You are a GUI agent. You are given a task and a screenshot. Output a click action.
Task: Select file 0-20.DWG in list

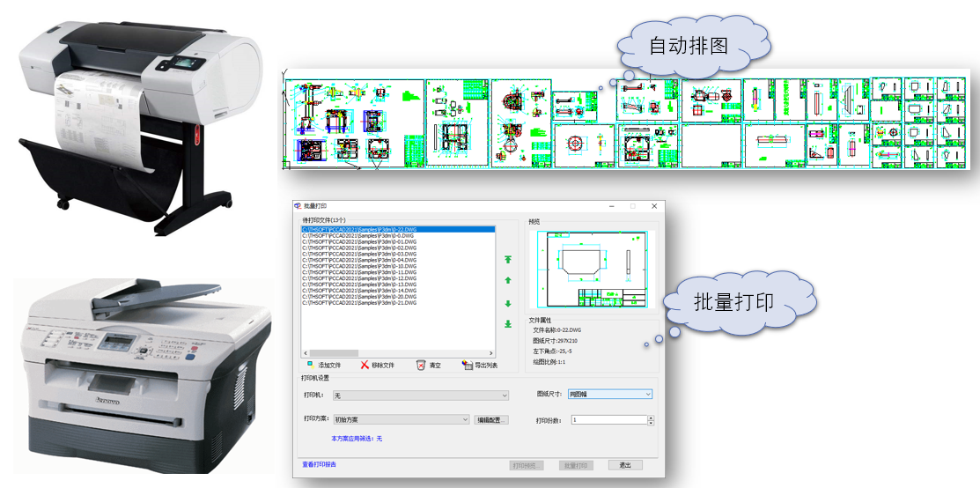[x=398, y=297]
